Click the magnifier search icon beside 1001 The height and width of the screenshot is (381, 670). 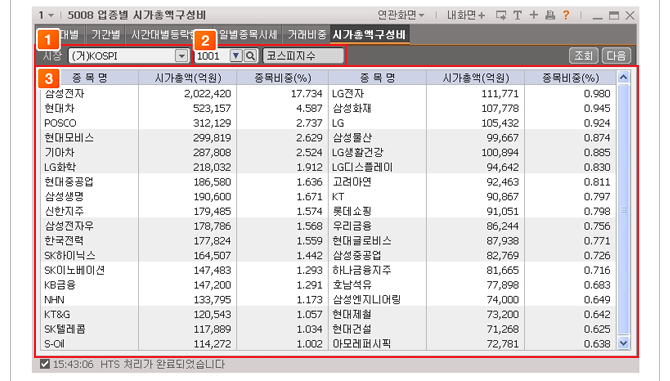[x=251, y=56]
